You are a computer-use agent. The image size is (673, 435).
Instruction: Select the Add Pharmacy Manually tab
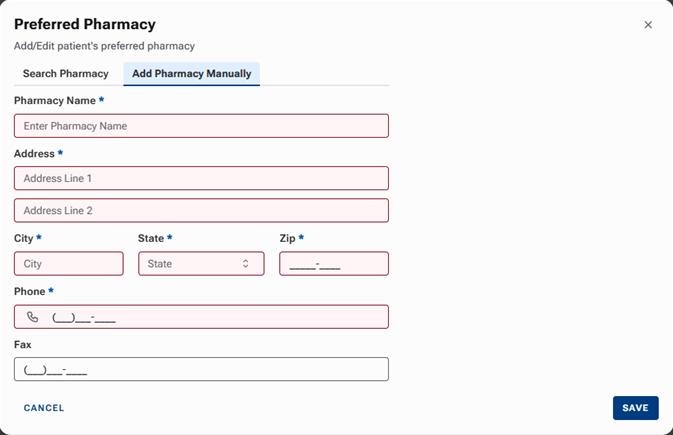[191, 74]
